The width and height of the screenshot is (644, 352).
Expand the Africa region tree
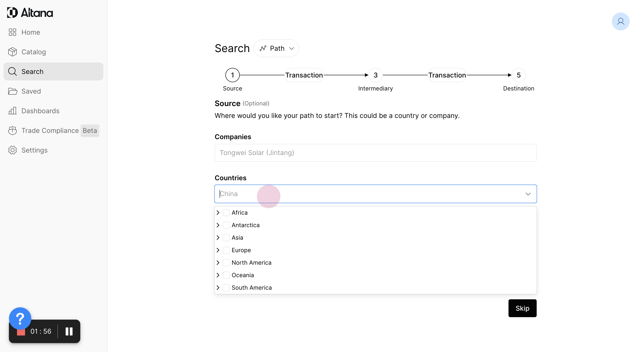pyautogui.click(x=218, y=213)
